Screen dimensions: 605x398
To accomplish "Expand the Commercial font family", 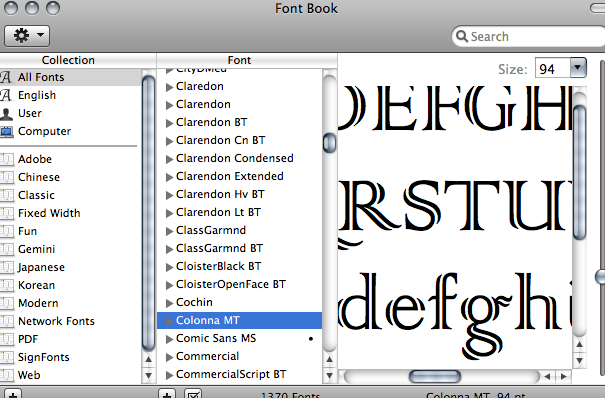I will coord(169,357).
